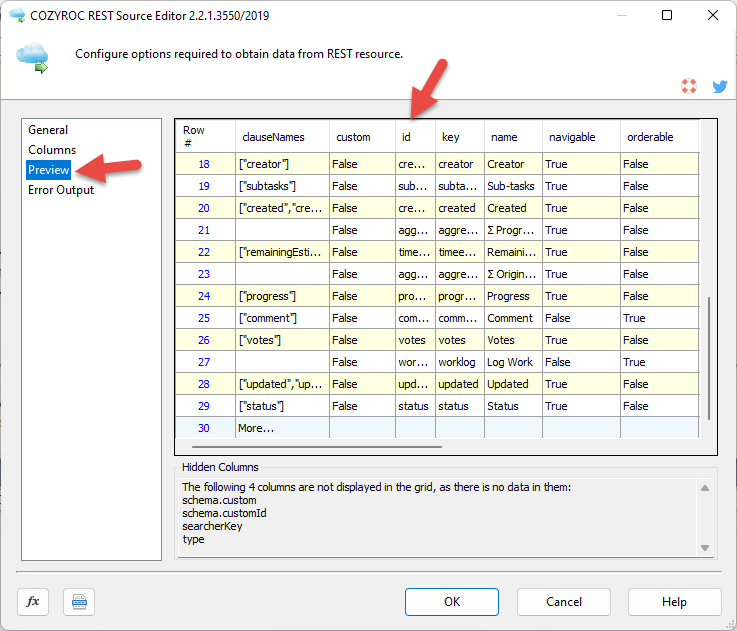737x631 pixels.
Task: Open Help for the editor
Action: [x=674, y=601]
